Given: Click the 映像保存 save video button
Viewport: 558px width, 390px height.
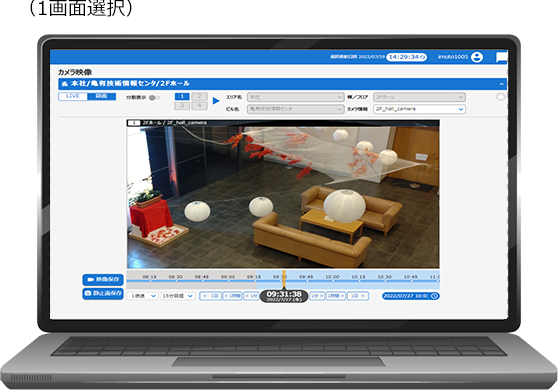Looking at the screenshot, I should tap(103, 280).
